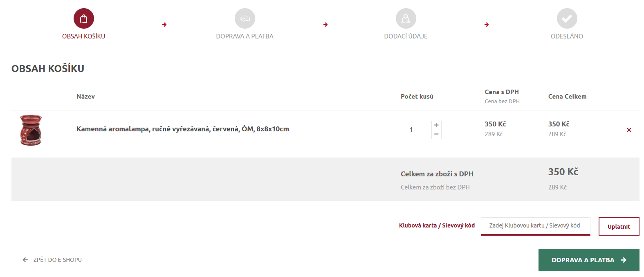
Task: Increase item quantity with plus button
Action: point(436,125)
